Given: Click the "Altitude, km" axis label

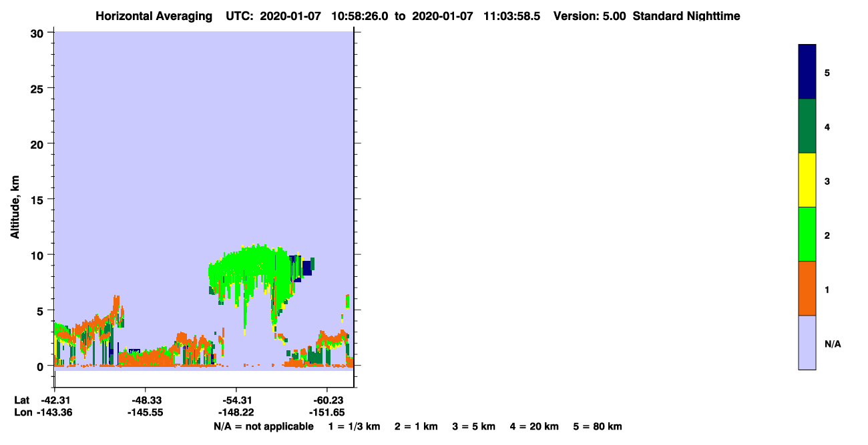Looking at the screenshot, I should [14, 205].
